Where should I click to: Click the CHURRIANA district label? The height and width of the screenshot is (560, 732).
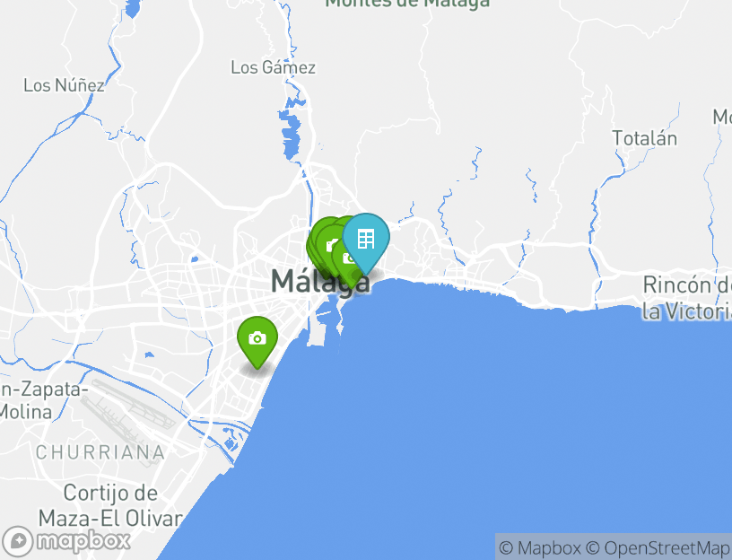click(x=100, y=452)
